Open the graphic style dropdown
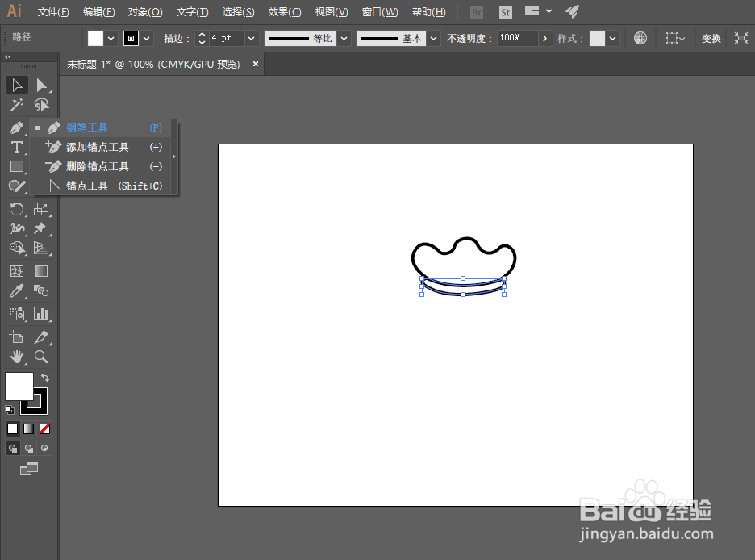Image resolution: width=755 pixels, height=560 pixels. [612, 38]
